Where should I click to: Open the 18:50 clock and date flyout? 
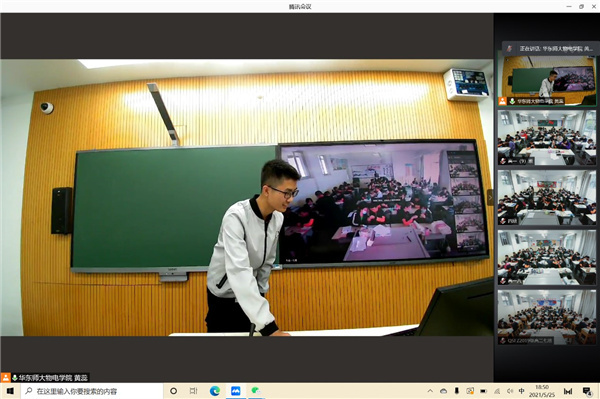(x=542, y=391)
